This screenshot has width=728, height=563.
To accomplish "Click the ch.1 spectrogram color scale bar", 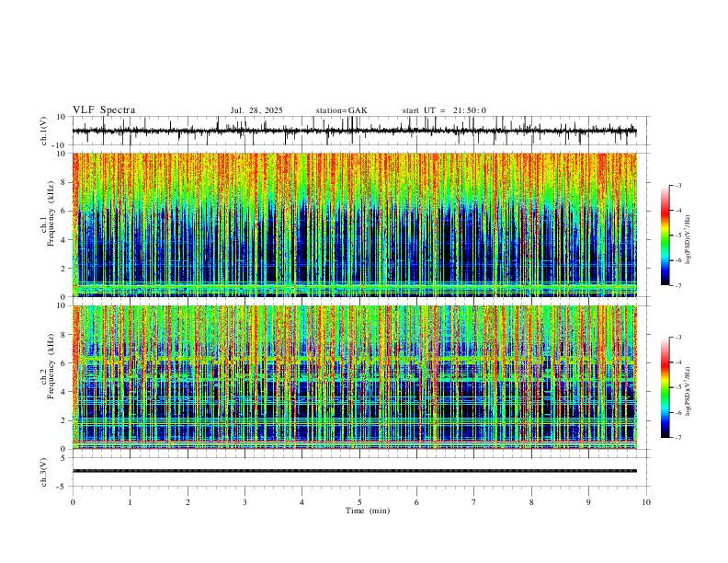I will click(x=665, y=235).
